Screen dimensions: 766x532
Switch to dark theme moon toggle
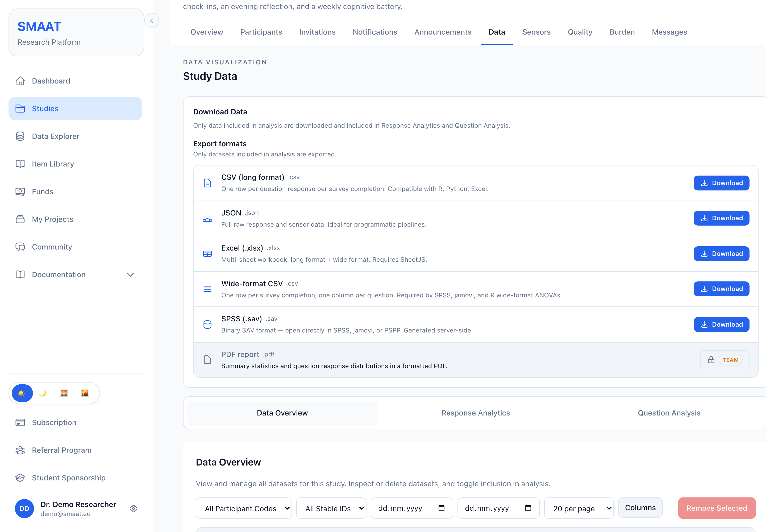43,393
